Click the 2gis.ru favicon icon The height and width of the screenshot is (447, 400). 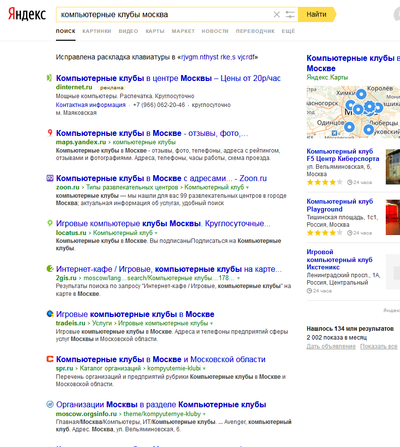point(50,269)
